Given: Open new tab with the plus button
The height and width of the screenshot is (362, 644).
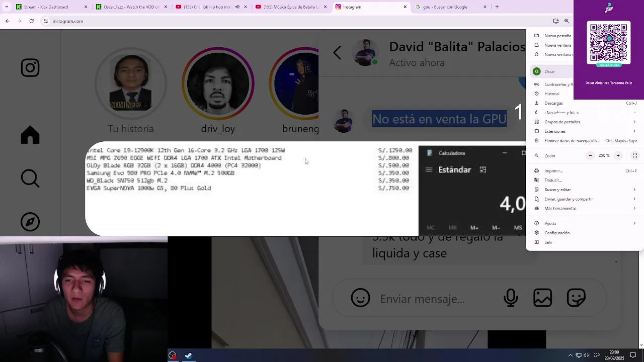Looking at the screenshot, I should coord(497,7).
